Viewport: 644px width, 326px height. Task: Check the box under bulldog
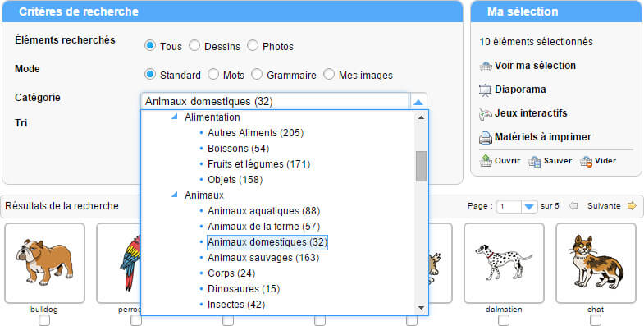44,320
